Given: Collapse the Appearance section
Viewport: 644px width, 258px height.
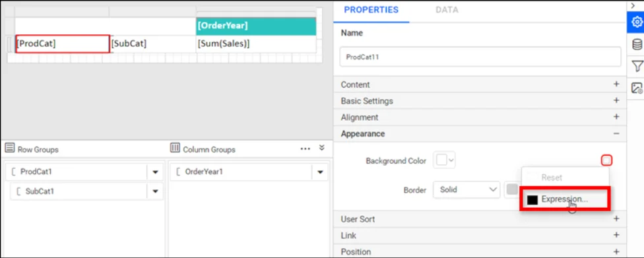Looking at the screenshot, I should tap(480, 133).
